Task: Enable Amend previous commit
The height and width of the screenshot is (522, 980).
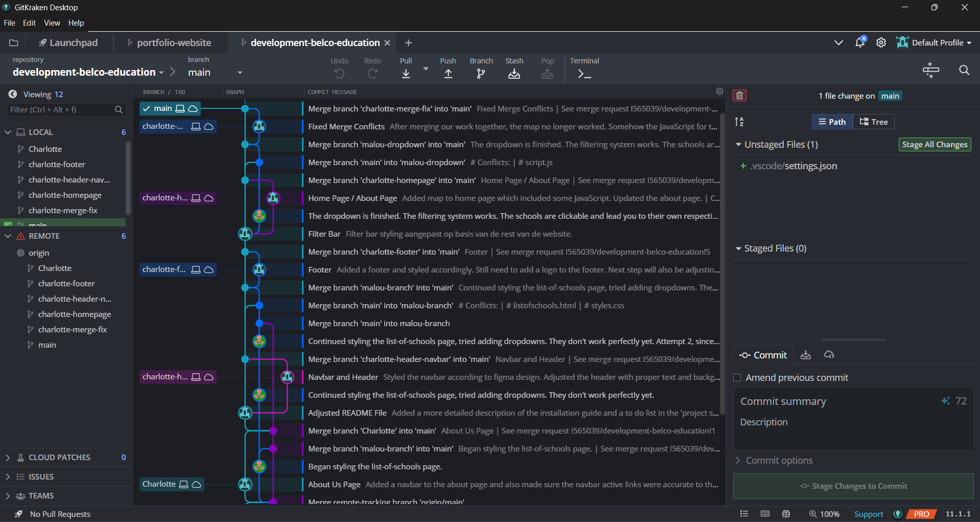Action: point(737,377)
